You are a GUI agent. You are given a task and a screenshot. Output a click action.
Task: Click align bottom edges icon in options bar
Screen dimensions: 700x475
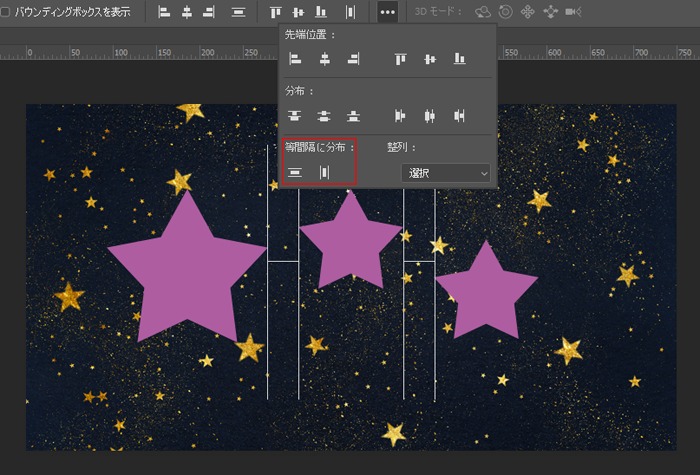tap(321, 12)
